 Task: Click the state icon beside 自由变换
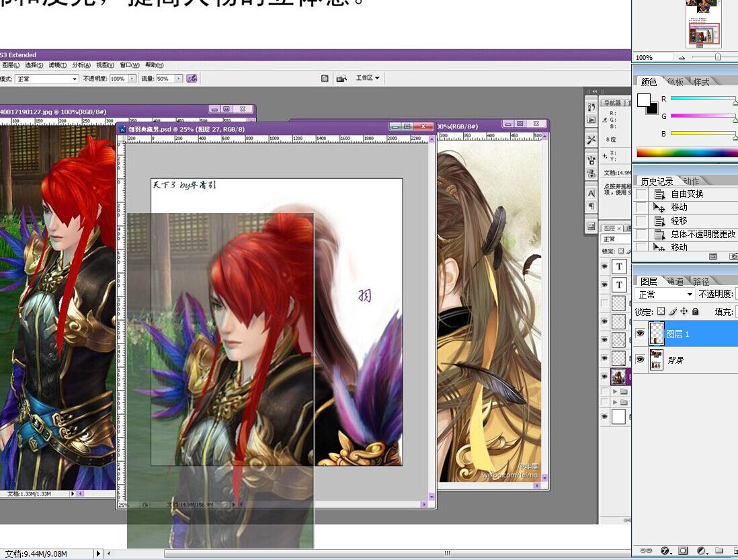click(x=659, y=194)
